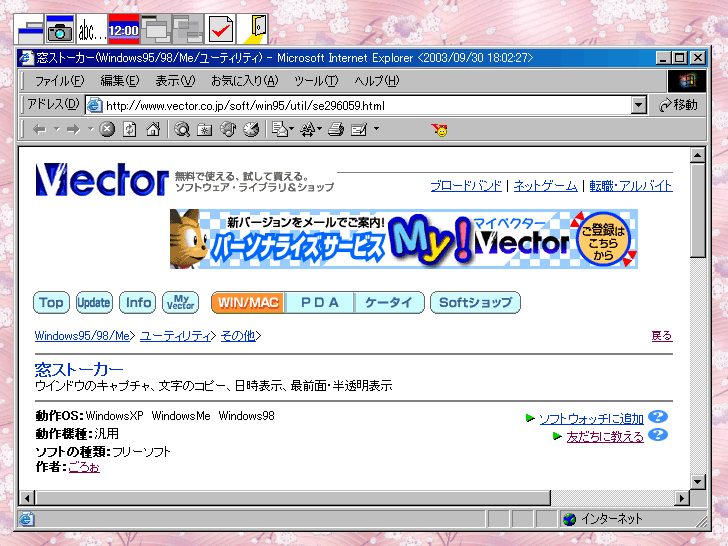Click the Print icon
The height and width of the screenshot is (546, 728).
point(336,130)
